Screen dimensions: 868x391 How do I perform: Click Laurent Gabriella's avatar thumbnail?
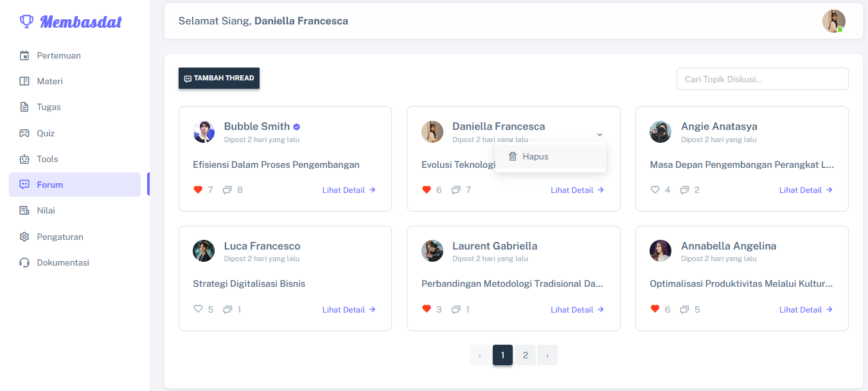tap(432, 251)
